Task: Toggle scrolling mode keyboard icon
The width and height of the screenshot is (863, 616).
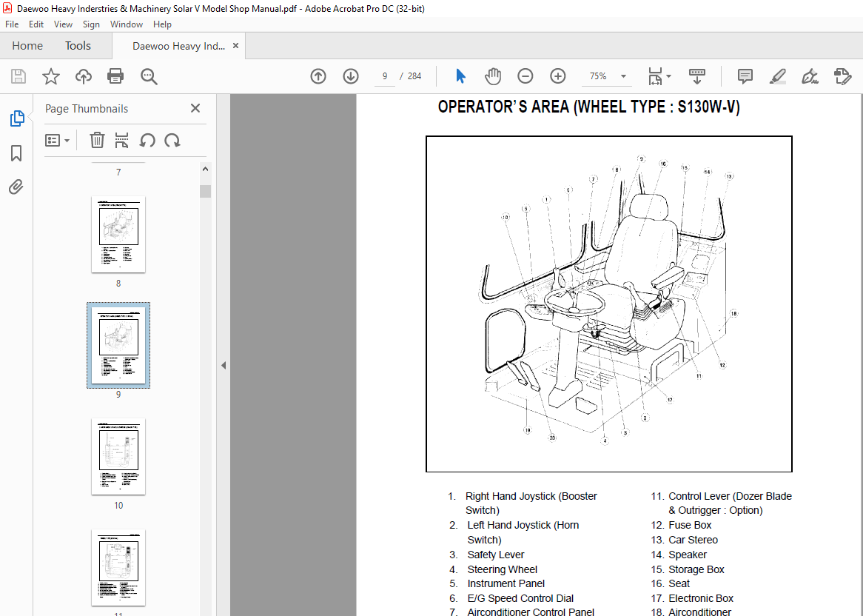Action: (x=696, y=76)
